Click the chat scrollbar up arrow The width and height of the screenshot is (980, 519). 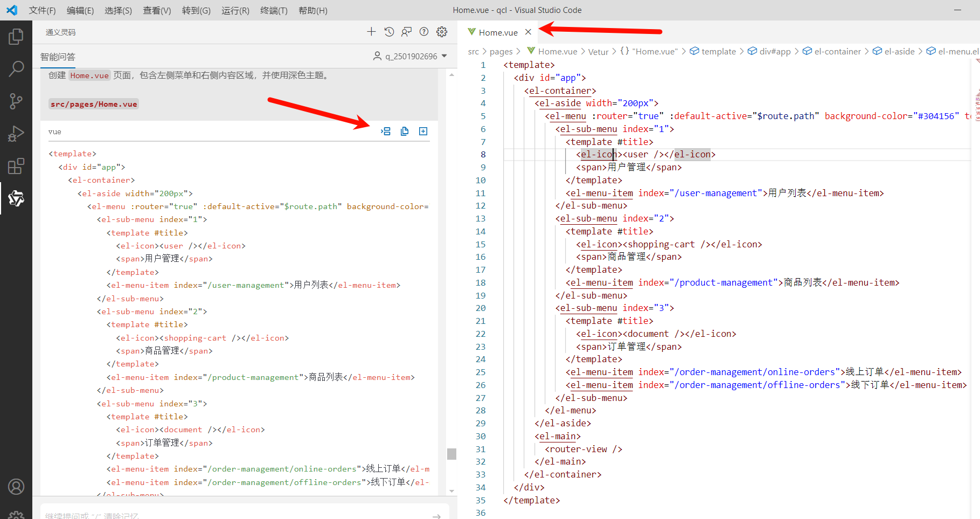pos(451,74)
